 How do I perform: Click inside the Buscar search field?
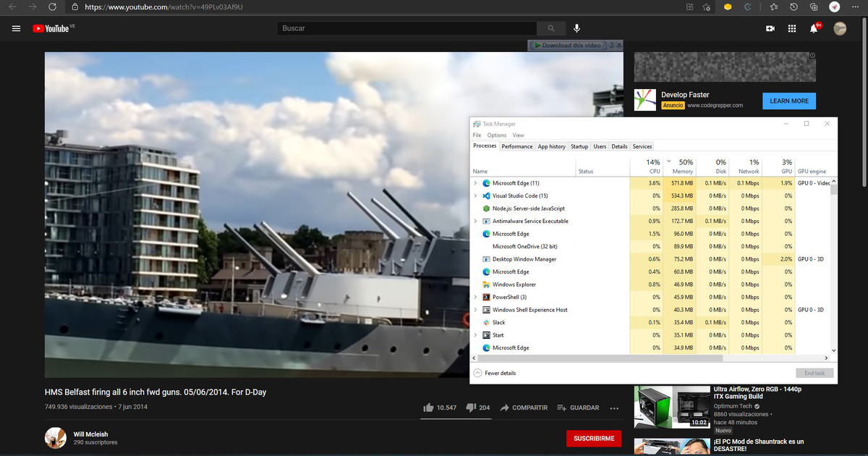click(x=405, y=28)
